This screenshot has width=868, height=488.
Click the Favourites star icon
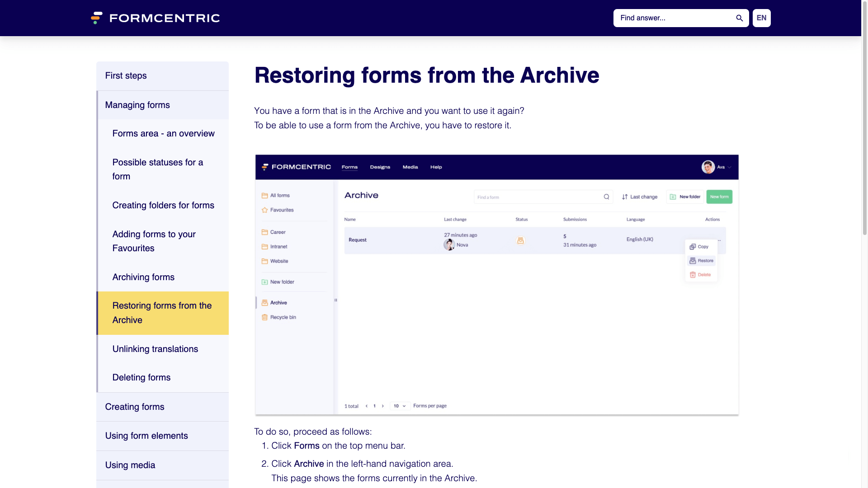(x=265, y=210)
